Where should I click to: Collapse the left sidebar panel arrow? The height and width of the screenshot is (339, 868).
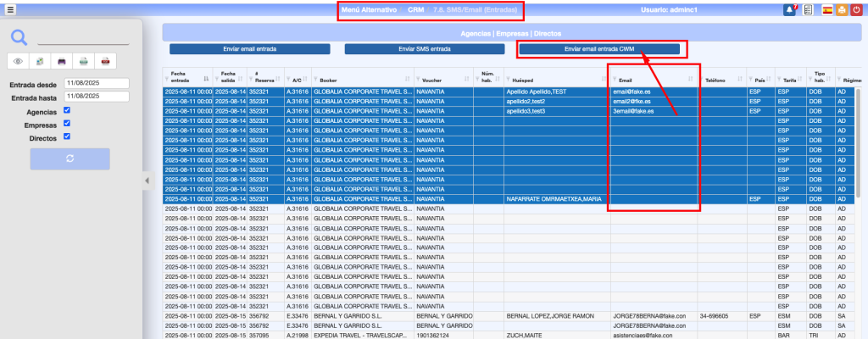[x=146, y=180]
